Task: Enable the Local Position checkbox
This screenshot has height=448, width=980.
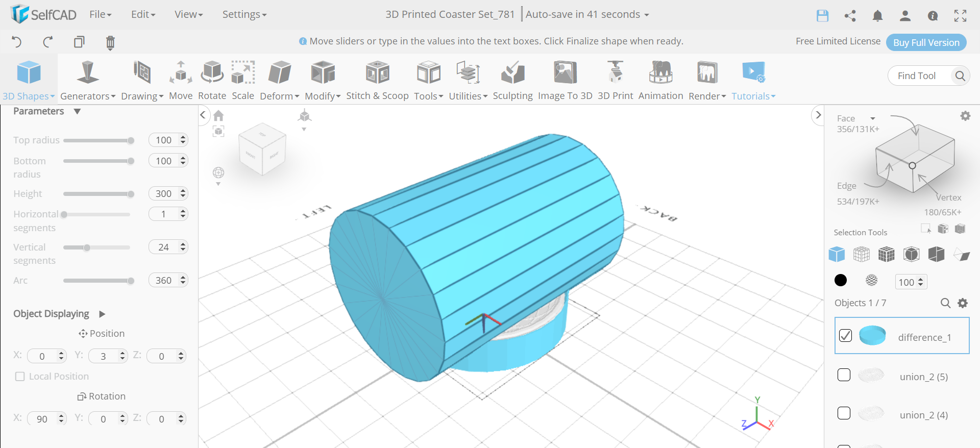Action: point(20,377)
